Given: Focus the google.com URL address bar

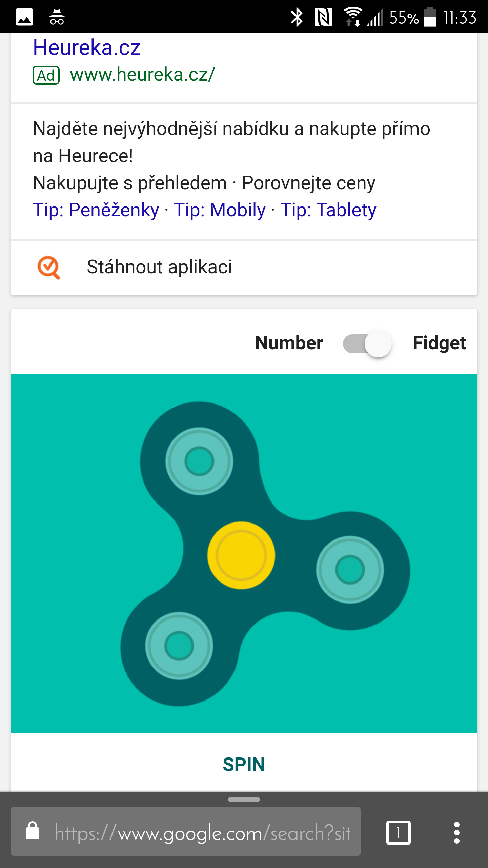Looking at the screenshot, I should click(x=186, y=831).
